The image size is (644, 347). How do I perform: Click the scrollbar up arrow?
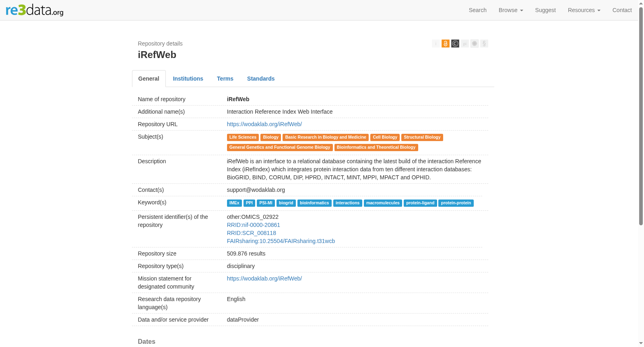point(641,3)
